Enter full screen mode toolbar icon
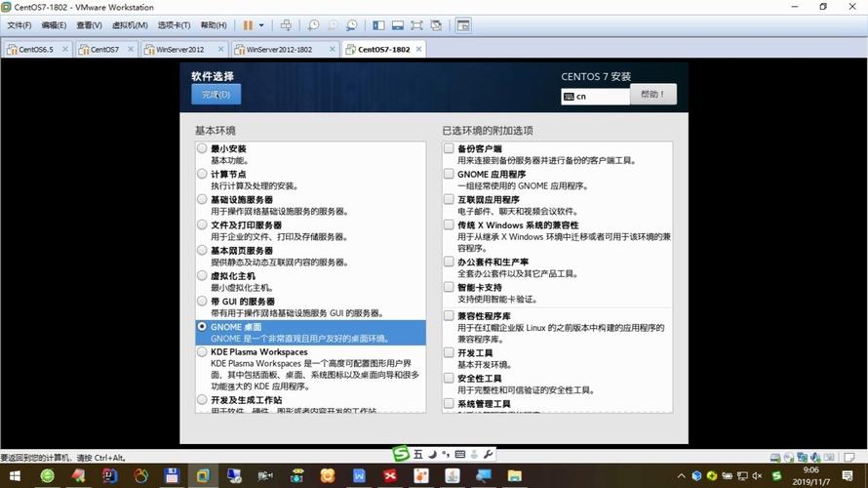868x488 pixels. click(417, 24)
